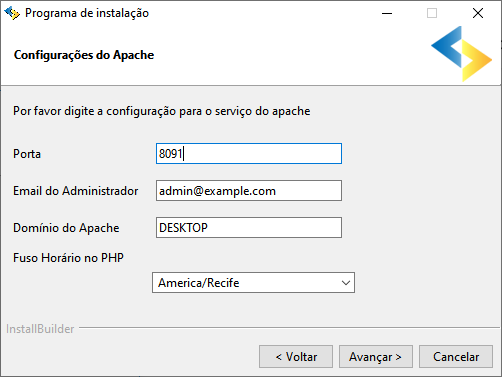The width and height of the screenshot is (502, 377).
Task: Focus the Porta field containing 8091
Action: (249, 154)
